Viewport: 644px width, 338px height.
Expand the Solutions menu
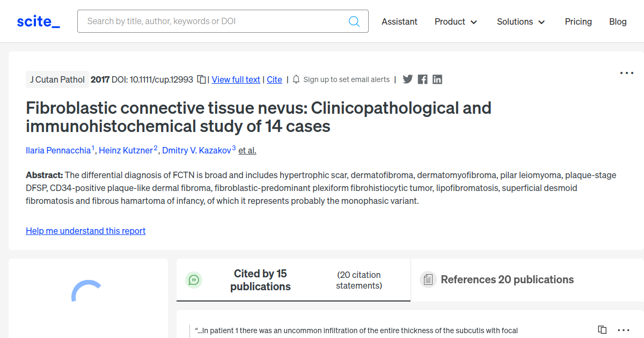pyautogui.click(x=520, y=21)
